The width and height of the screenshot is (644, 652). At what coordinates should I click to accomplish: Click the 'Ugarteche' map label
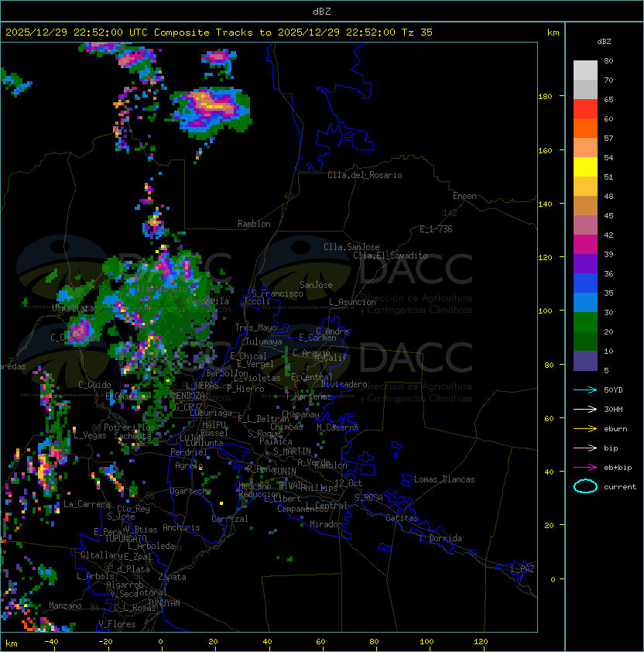[x=191, y=491]
